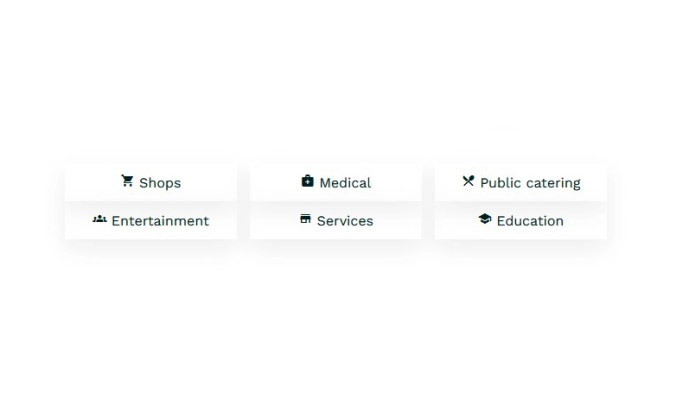Screen dimensions: 689x400
Task: Select the Entertainment category button
Action: 151,221
